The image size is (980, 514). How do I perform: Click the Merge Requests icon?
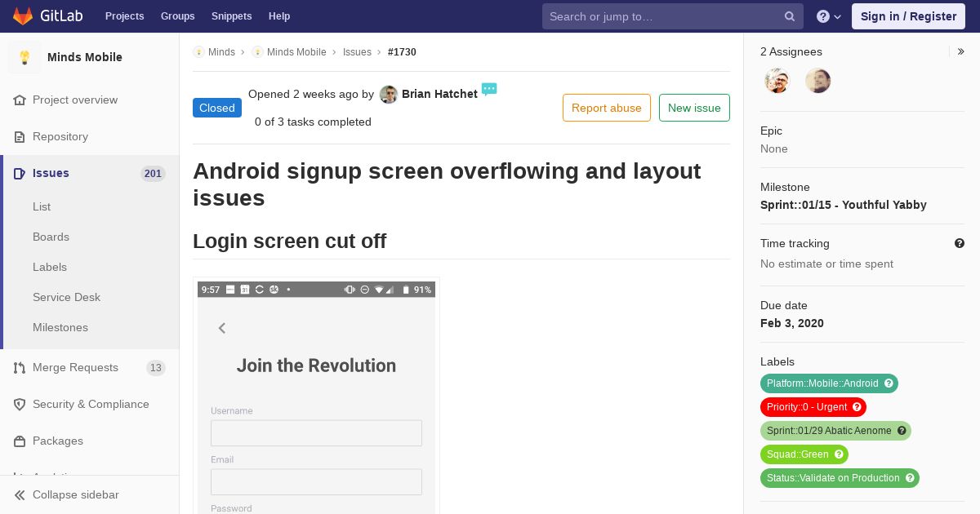(20, 367)
